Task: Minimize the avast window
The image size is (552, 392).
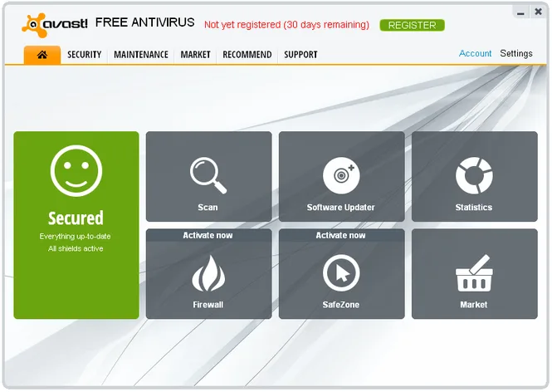Action: tap(520, 13)
